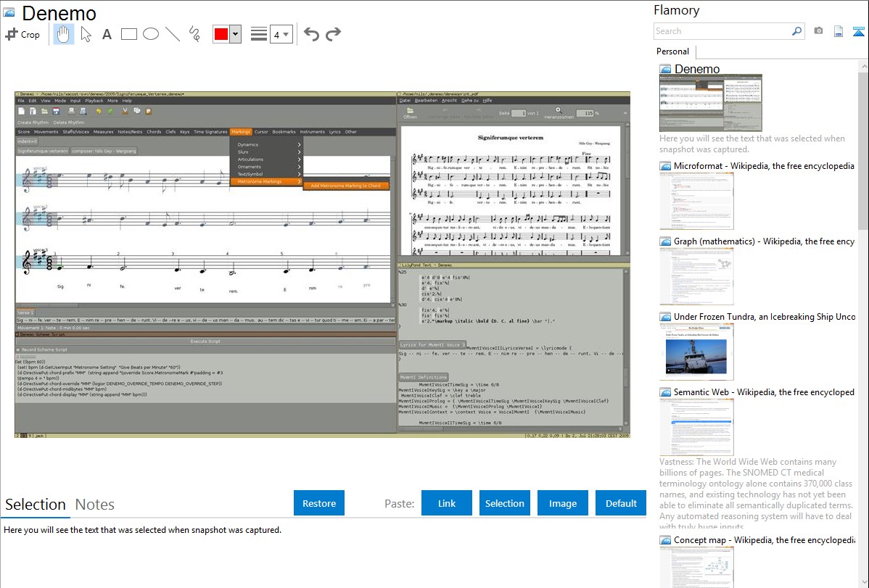Viewport: 869px width, 588px height.
Task: Switch to the Personal tab
Action: pos(672,51)
